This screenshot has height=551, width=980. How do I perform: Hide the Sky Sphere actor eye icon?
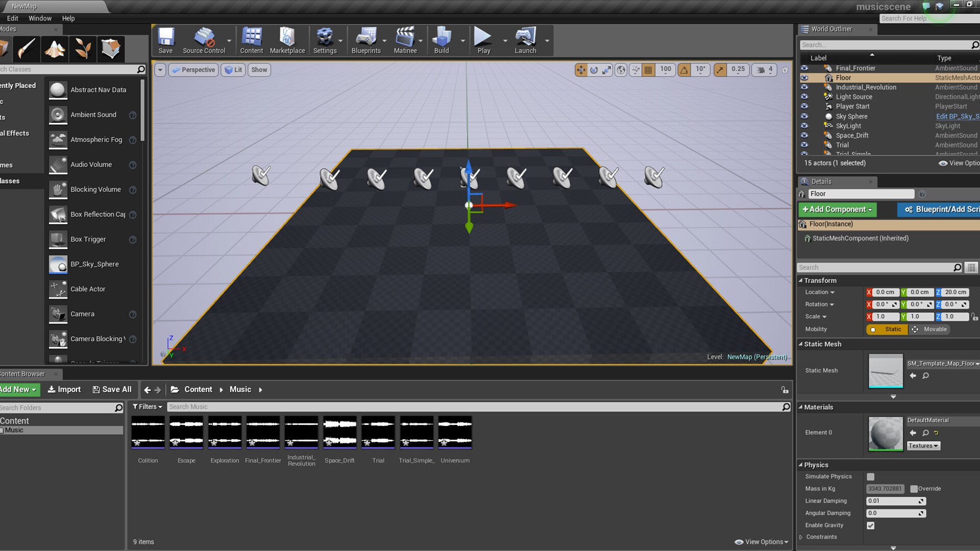(x=804, y=116)
